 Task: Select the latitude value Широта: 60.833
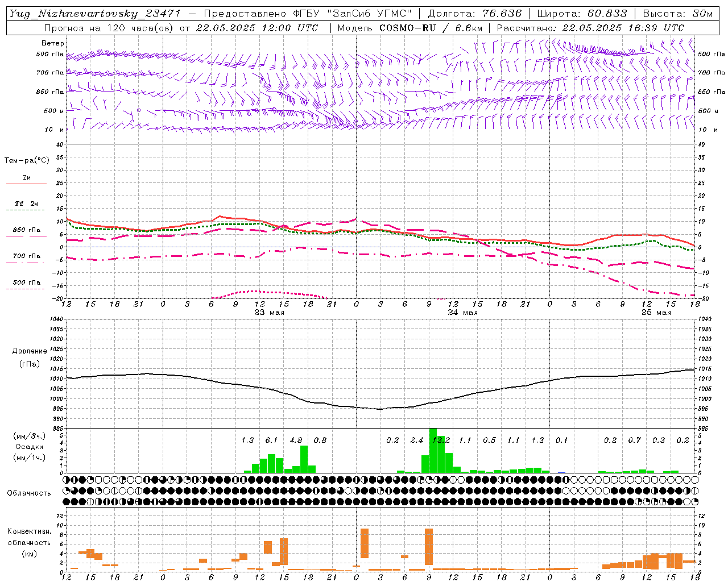click(582, 14)
